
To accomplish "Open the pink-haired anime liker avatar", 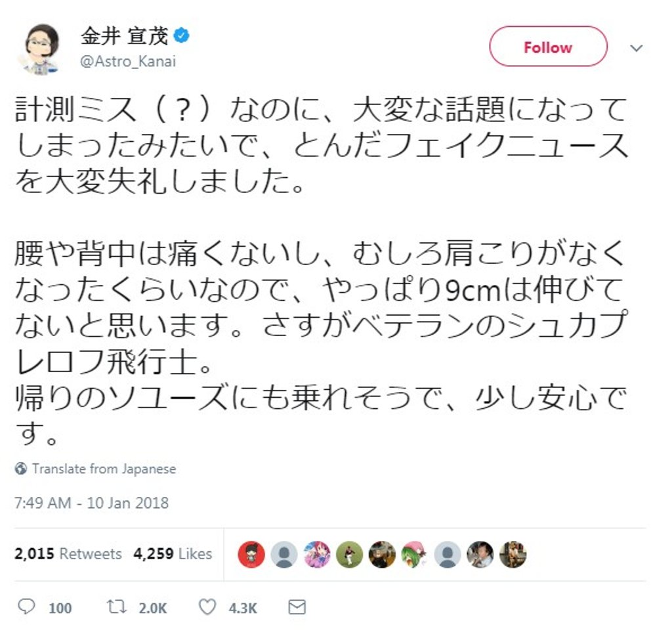I will [317, 555].
